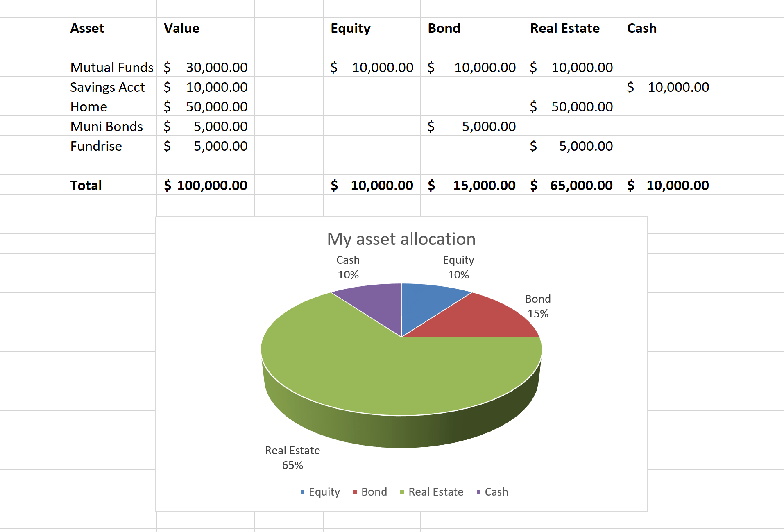Image resolution: width=784 pixels, height=532 pixels.
Task: Select the Real Estate legend entry
Action: (x=436, y=492)
